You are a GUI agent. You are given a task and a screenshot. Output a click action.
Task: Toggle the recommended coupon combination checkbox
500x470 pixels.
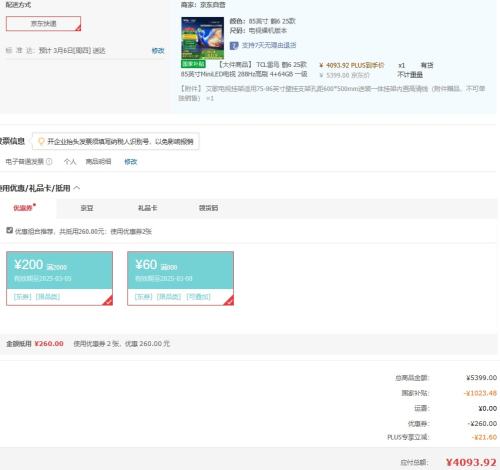10,230
